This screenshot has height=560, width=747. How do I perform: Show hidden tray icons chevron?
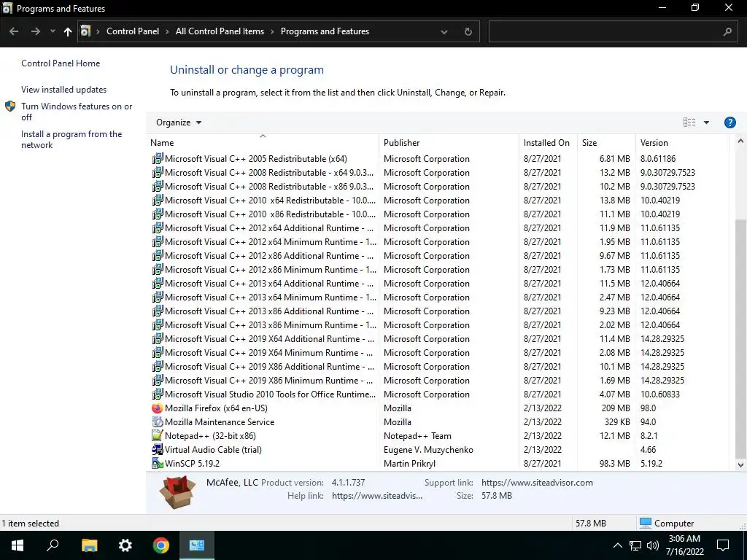(x=617, y=545)
